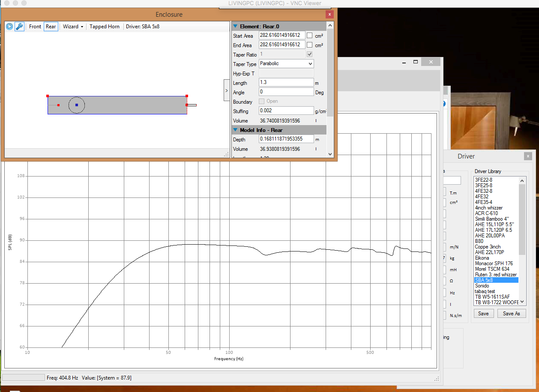This screenshot has width=539, height=392.
Task: Toggle the wrench settings icon in Enclosure toolbar
Action: point(19,27)
